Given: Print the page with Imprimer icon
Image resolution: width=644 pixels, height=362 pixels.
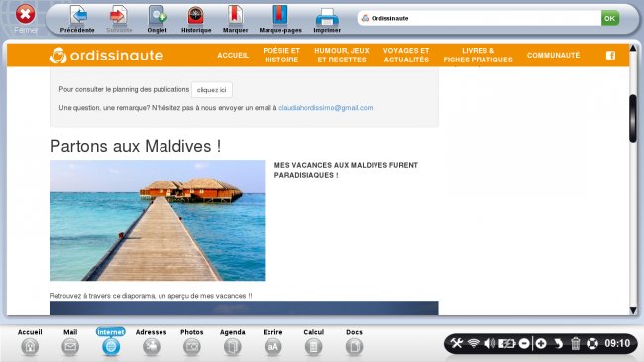Looking at the screenshot, I should point(327,17).
